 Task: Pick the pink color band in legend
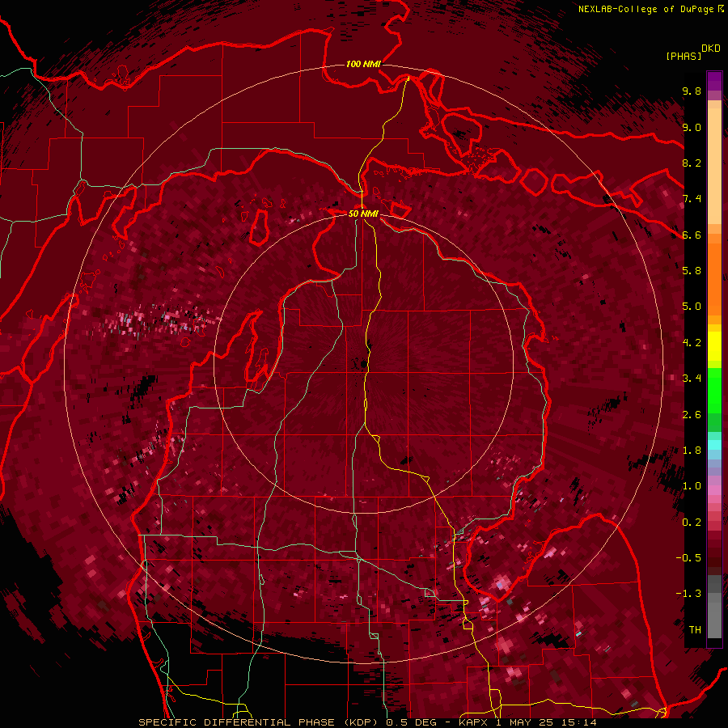click(714, 490)
